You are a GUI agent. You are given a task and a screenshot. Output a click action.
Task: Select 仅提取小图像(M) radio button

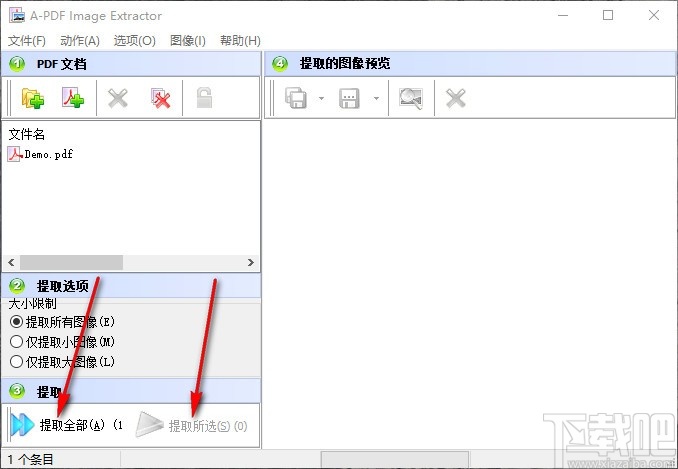click(x=62, y=342)
